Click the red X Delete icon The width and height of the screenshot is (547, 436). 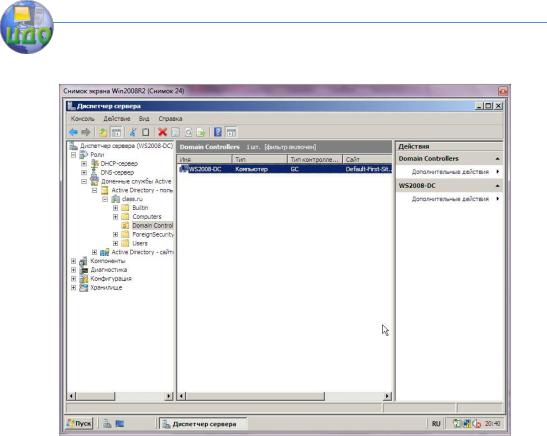[163, 132]
